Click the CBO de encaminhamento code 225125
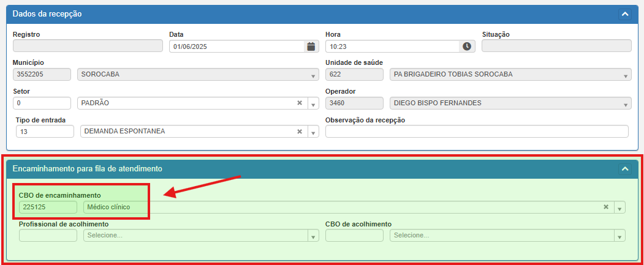The image size is (644, 265). click(x=48, y=207)
